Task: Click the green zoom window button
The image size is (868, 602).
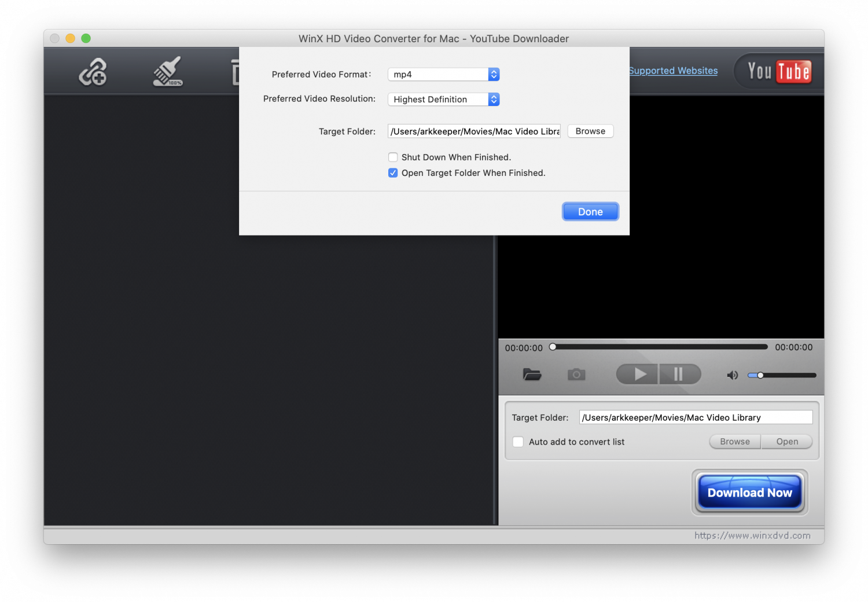Action: (86, 38)
